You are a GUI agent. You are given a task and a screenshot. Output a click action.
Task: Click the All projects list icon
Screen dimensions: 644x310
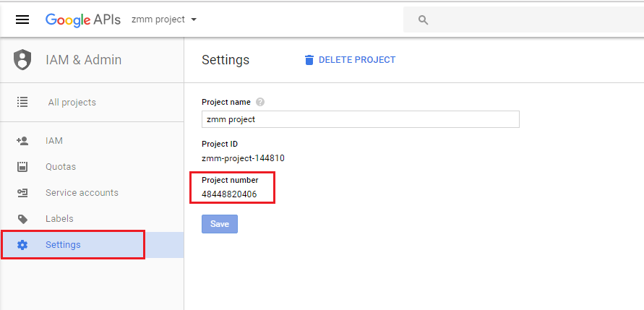coord(22,102)
